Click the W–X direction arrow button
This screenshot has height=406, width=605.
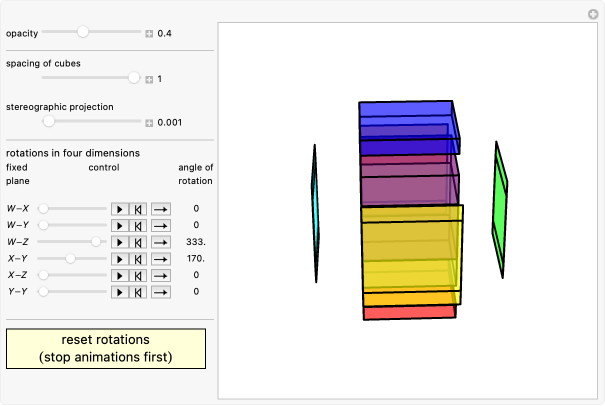pos(161,208)
